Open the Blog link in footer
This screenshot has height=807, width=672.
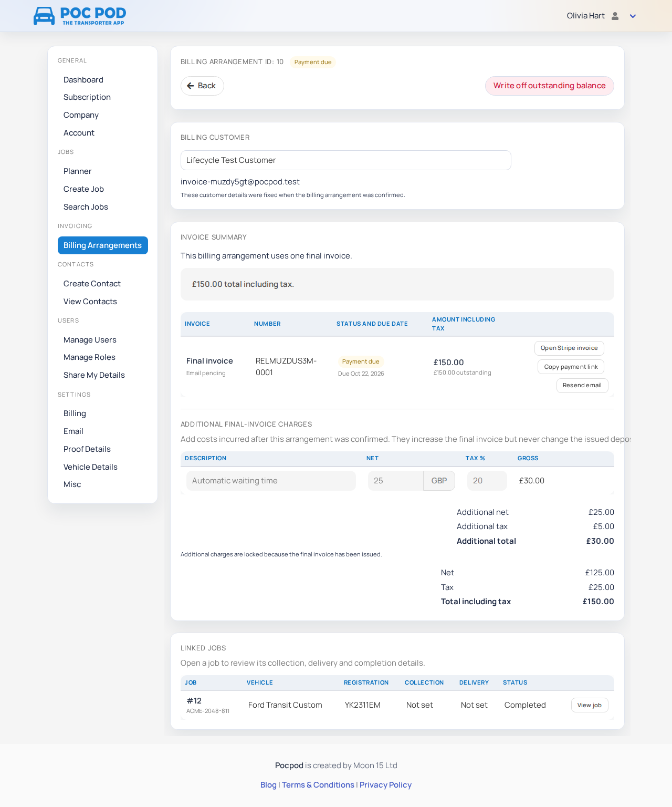click(268, 785)
